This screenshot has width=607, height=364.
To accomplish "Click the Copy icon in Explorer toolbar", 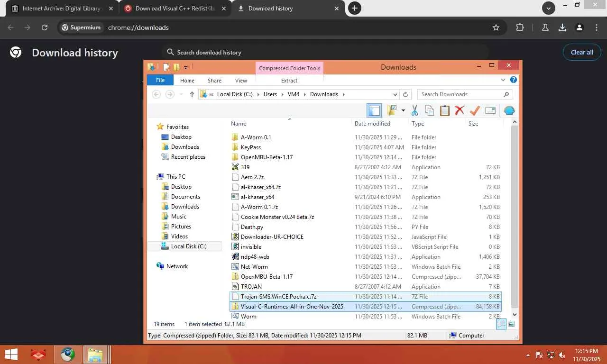I will pyautogui.click(x=430, y=110).
